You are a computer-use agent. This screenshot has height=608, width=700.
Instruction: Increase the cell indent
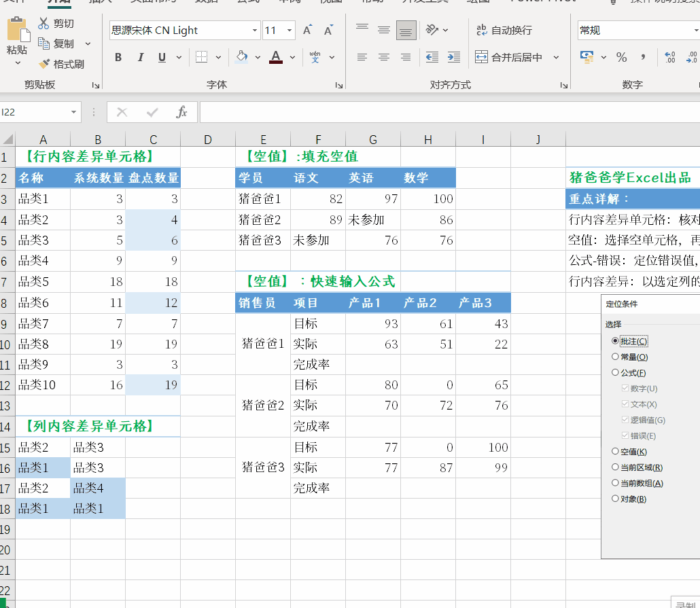click(x=454, y=57)
